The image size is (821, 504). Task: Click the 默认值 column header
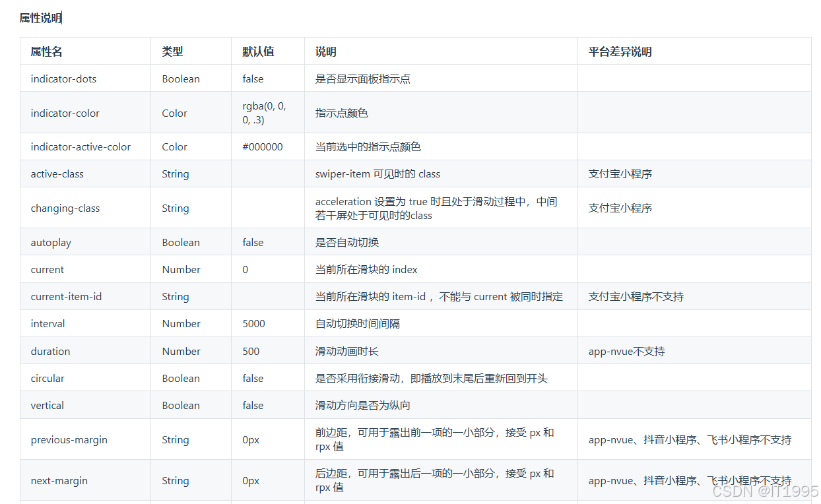258,51
